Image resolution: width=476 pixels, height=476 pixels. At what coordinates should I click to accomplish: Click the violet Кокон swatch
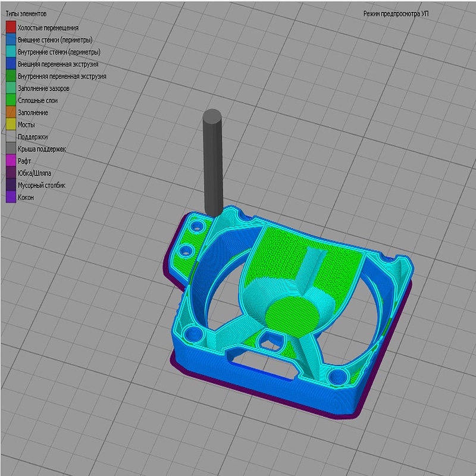(x=11, y=198)
